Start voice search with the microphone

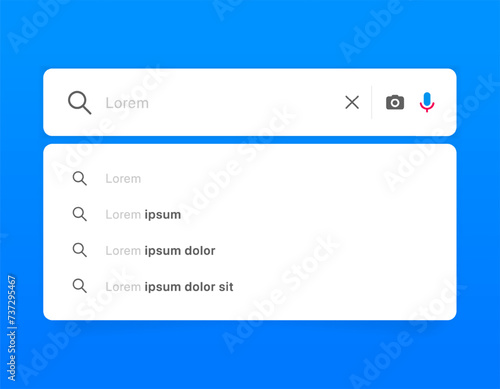427,102
